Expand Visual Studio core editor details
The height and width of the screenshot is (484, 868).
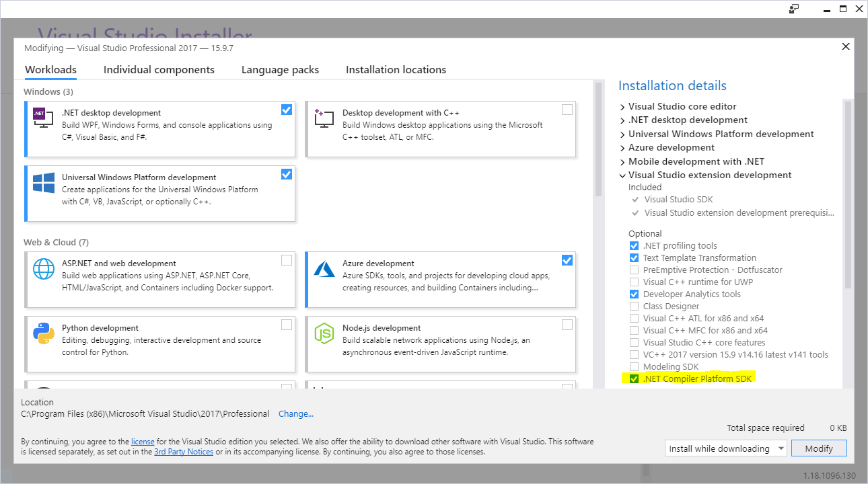622,106
